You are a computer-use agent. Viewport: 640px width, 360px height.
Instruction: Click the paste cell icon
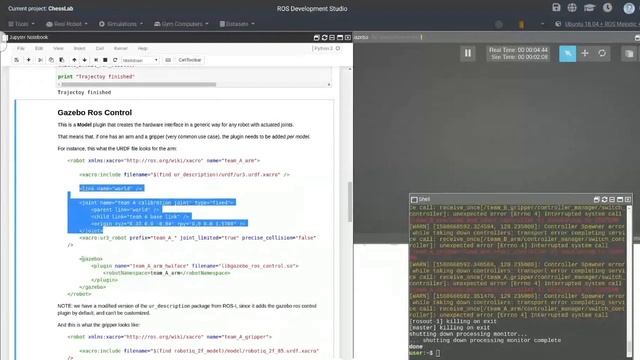click(62, 60)
